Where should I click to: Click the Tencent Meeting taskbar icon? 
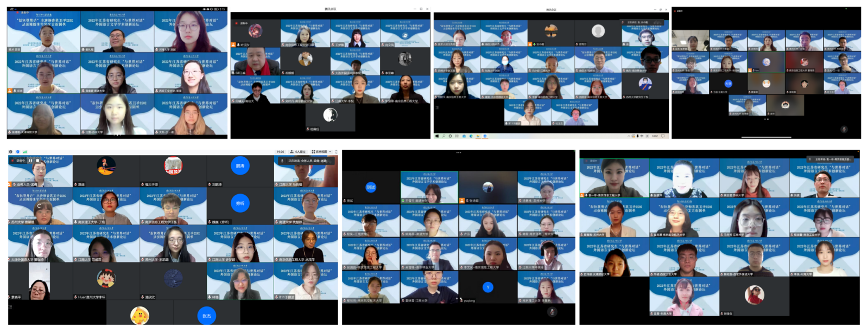[x=485, y=136]
